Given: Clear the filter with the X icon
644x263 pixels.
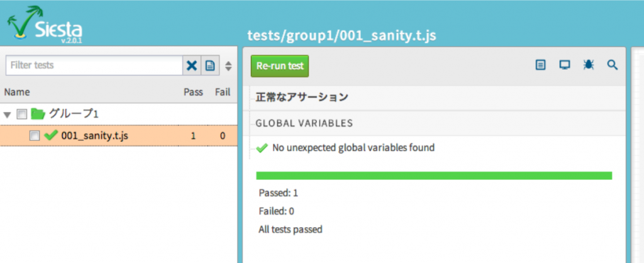Looking at the screenshot, I should [192, 65].
